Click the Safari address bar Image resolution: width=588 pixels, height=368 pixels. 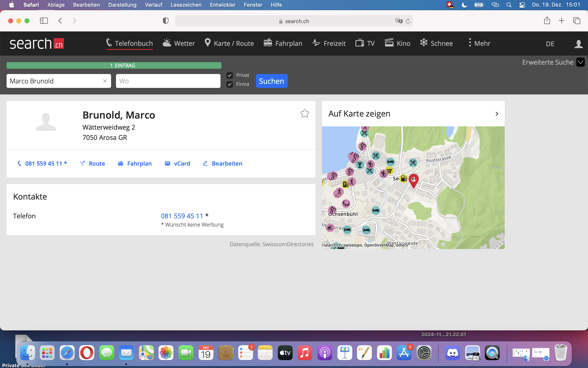pyautogui.click(x=294, y=21)
